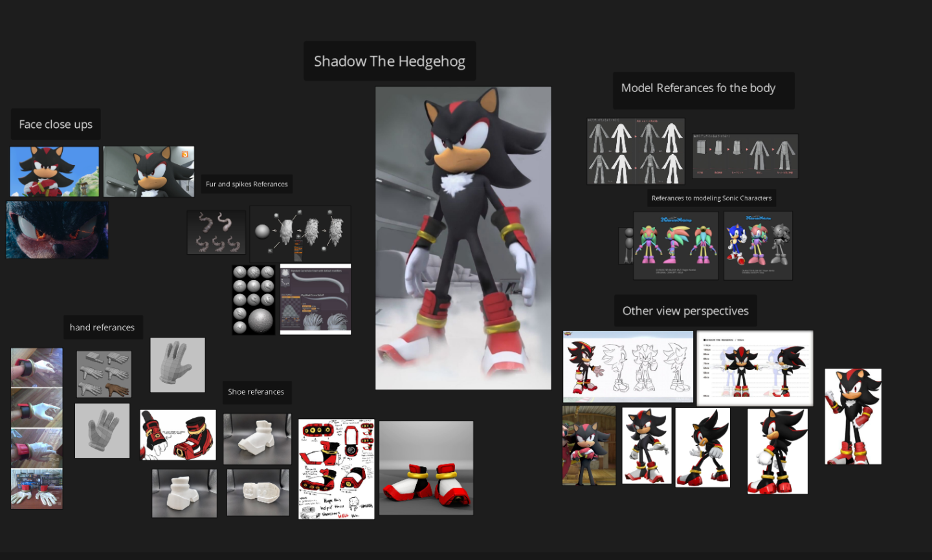The width and height of the screenshot is (932, 560).
Task: Select the hand-drawn shoe notes sheet
Action: pos(337,469)
